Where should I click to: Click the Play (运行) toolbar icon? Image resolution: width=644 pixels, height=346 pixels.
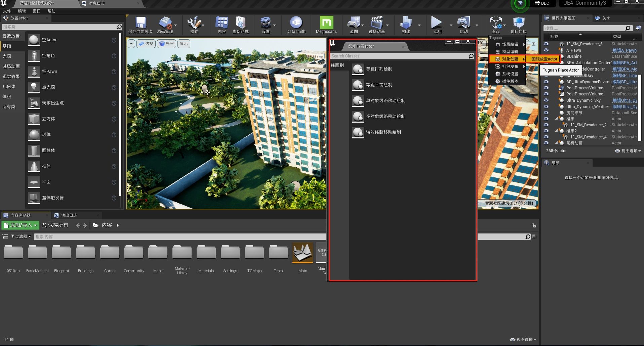tap(437, 23)
